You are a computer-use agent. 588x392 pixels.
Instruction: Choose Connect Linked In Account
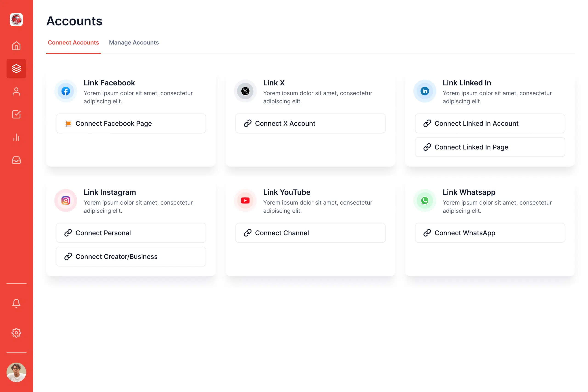tap(490, 124)
